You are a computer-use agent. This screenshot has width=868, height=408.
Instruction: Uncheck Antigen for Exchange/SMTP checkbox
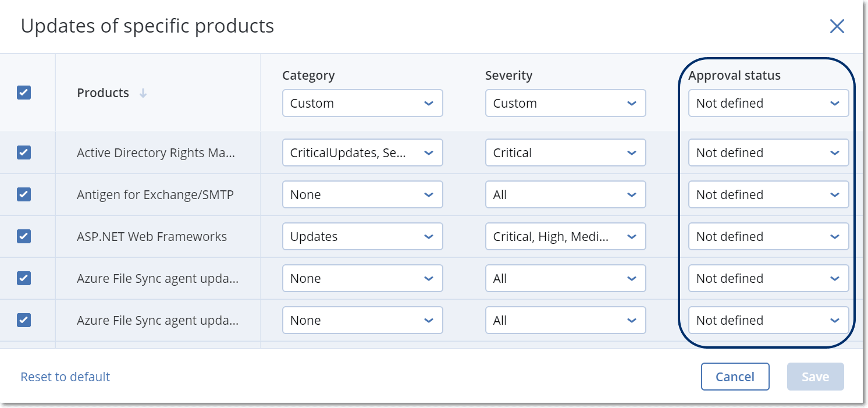(x=24, y=194)
